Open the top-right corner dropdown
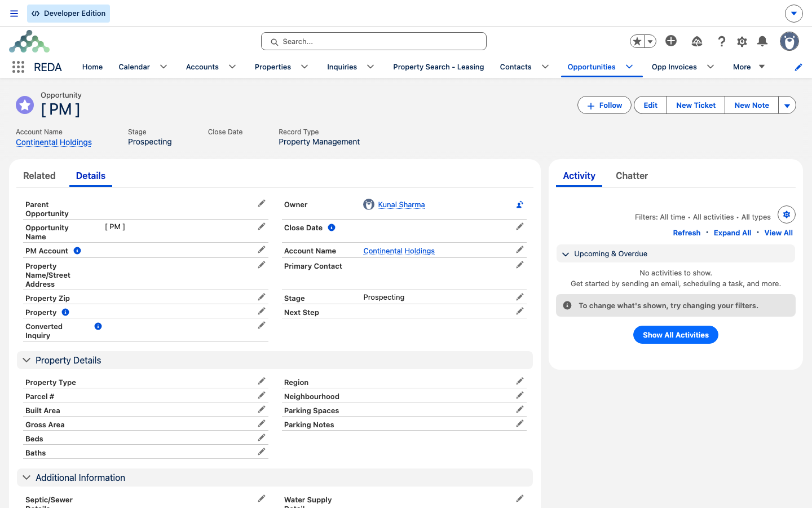This screenshot has width=812, height=508. (x=794, y=14)
